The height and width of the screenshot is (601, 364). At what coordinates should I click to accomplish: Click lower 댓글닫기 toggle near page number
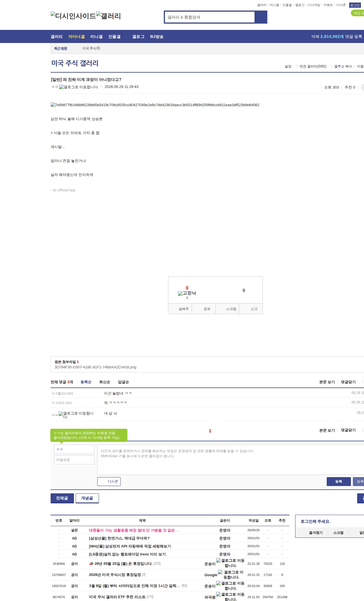(348, 430)
